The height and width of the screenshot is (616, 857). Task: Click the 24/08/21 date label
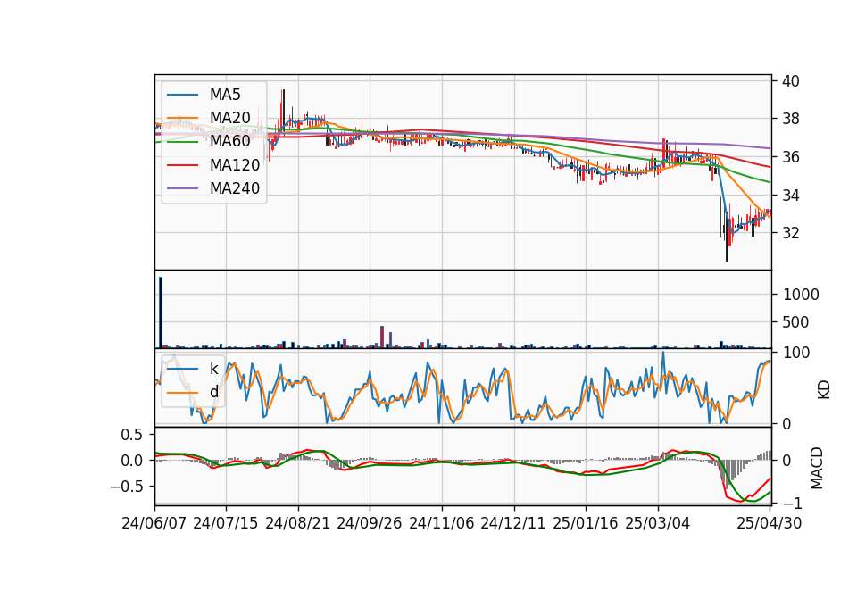(298, 523)
